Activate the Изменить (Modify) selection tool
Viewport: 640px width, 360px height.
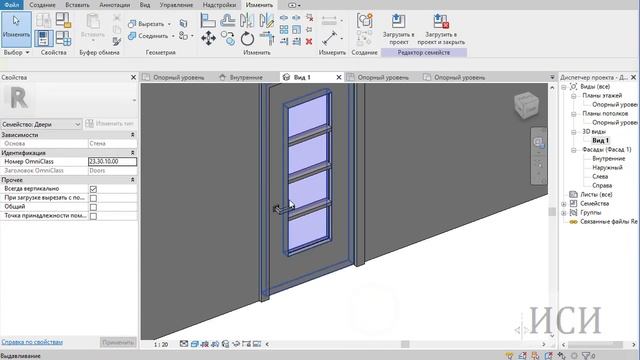coord(16,29)
